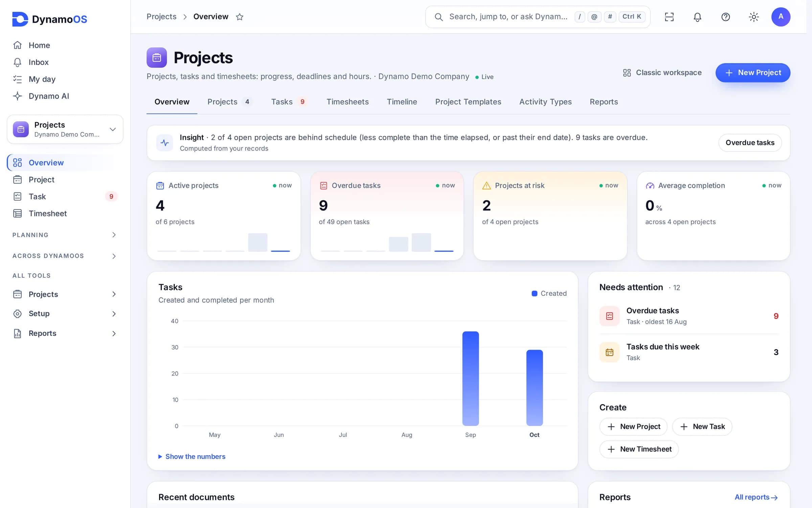
Task: Create a New Timesheet
Action: (639, 449)
